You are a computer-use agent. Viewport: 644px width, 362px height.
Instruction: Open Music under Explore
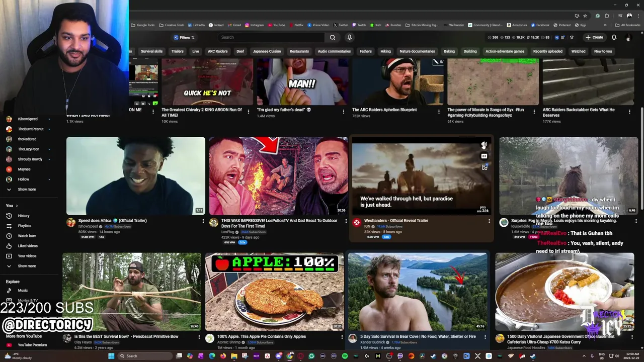pyautogui.click(x=23, y=290)
